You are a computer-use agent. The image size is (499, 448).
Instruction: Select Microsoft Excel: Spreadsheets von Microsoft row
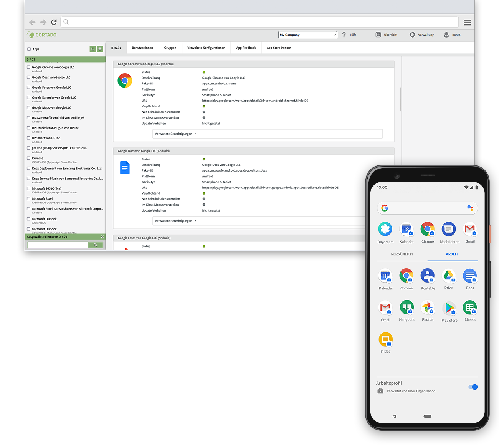[65, 210]
